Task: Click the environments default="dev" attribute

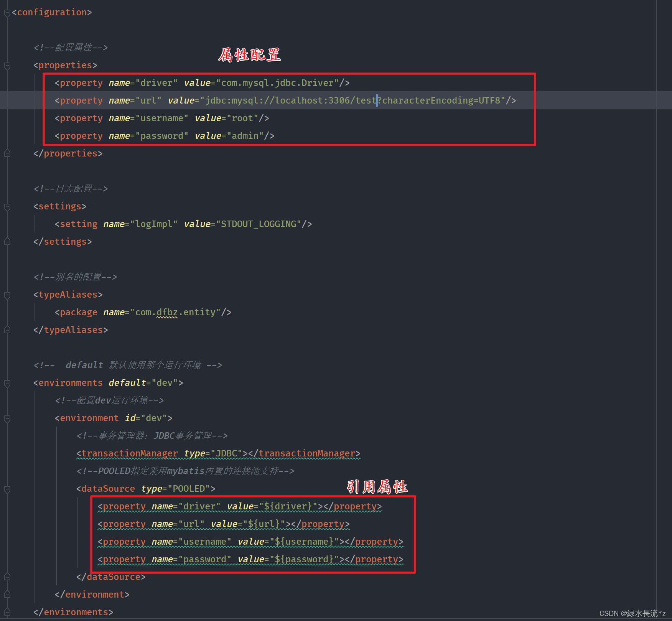Action: pyautogui.click(x=143, y=383)
